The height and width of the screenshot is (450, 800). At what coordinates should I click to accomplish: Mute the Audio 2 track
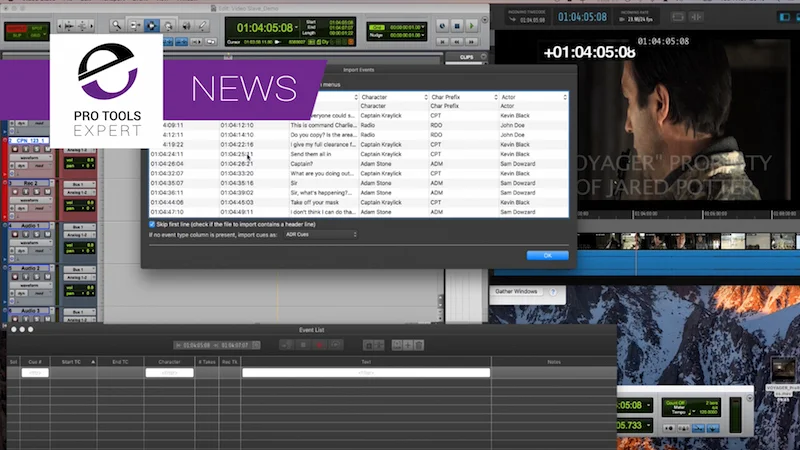(47, 277)
